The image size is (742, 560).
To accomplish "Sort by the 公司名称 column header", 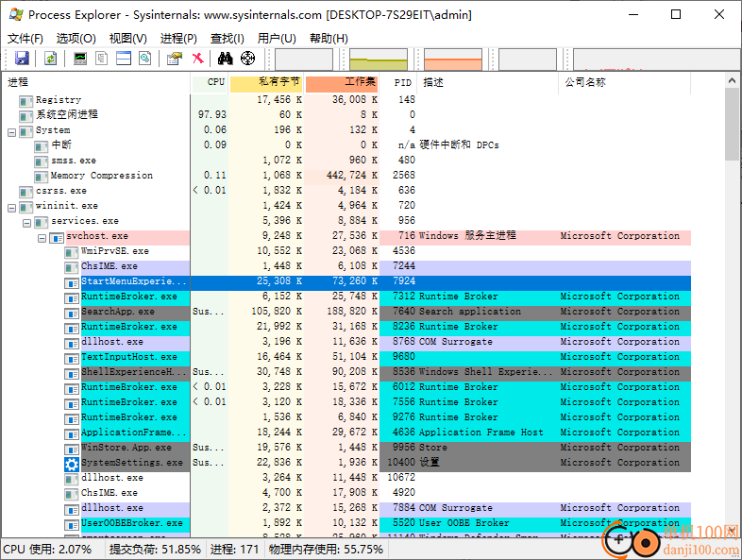I will click(x=625, y=83).
